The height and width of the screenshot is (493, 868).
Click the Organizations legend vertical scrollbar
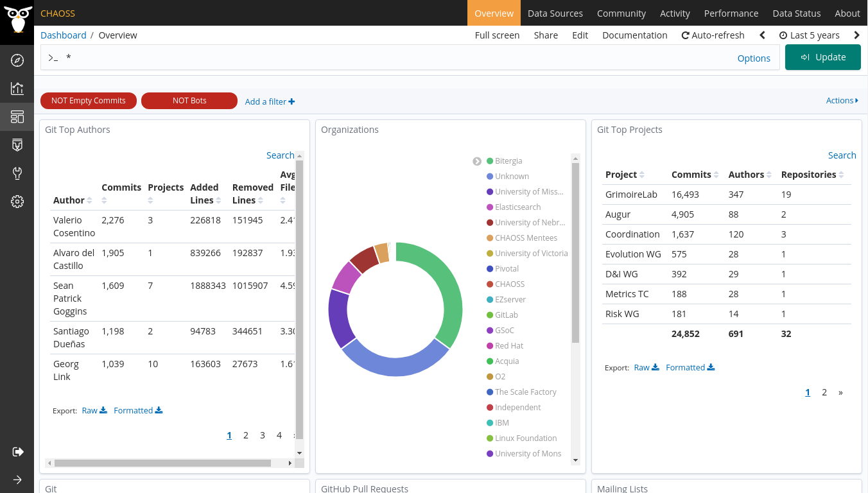point(575,254)
